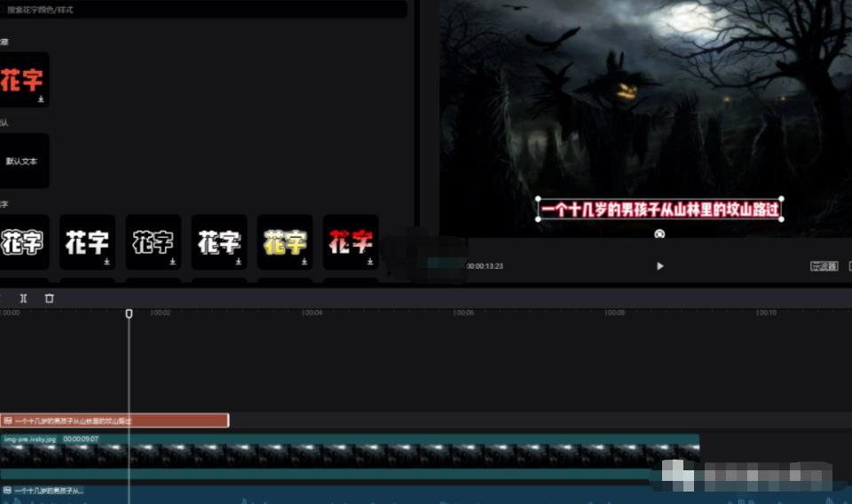Click the delete trash icon in timeline toolbar

[x=49, y=298]
